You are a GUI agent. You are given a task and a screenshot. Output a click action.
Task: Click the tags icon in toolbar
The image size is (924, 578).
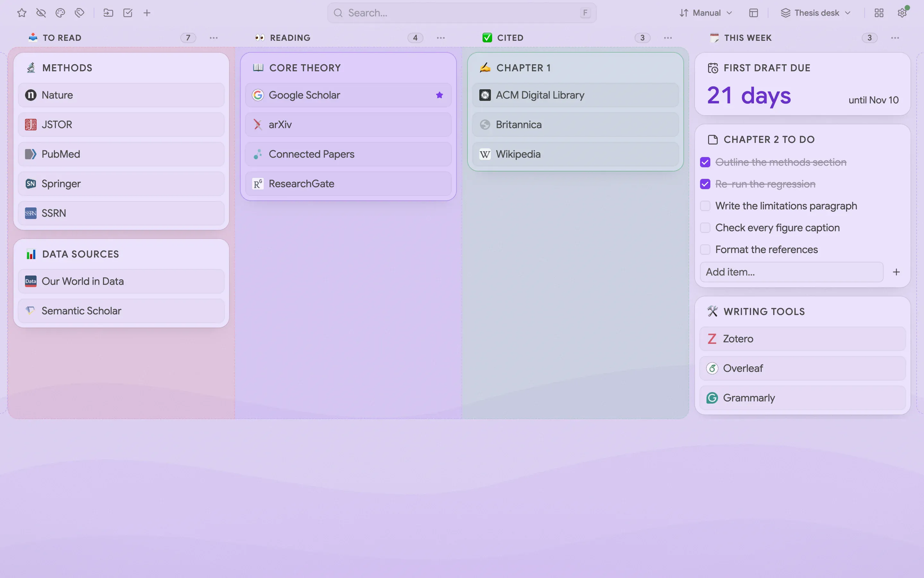pos(80,13)
